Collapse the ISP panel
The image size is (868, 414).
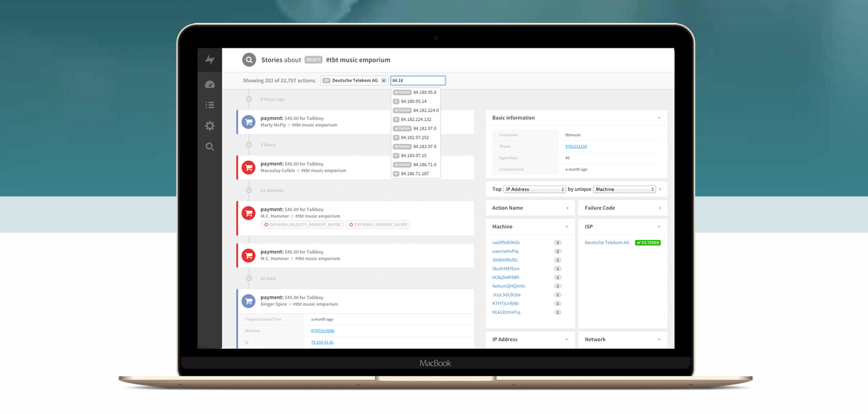[659, 227]
